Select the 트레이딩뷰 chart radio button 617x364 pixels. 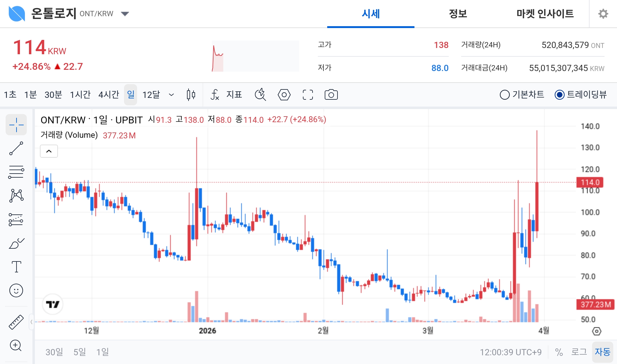559,95
